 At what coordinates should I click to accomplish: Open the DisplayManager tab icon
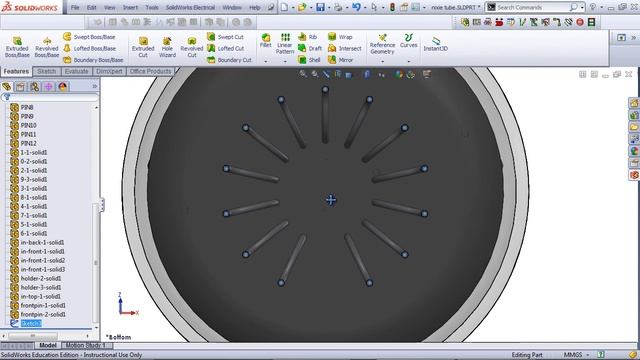(x=62, y=87)
